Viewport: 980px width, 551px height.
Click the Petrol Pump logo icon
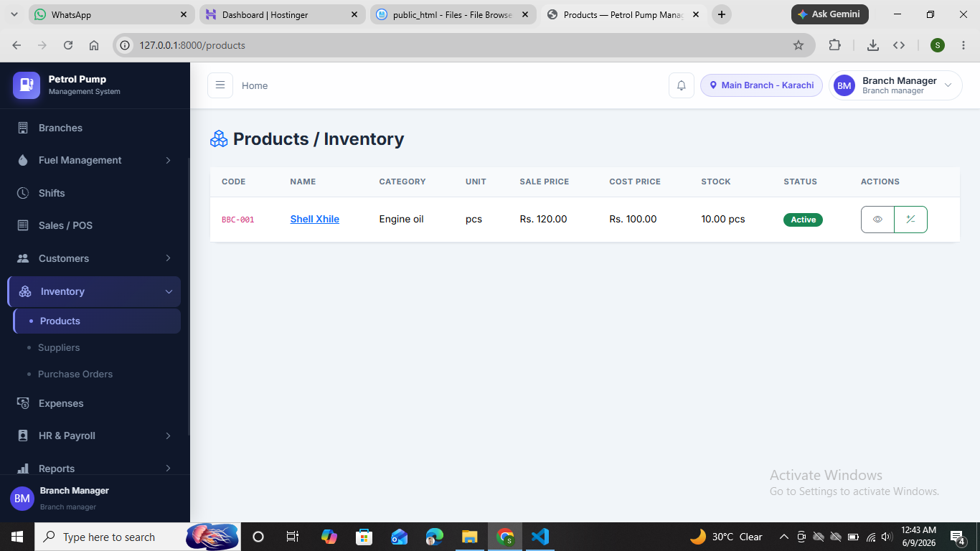[x=27, y=85]
